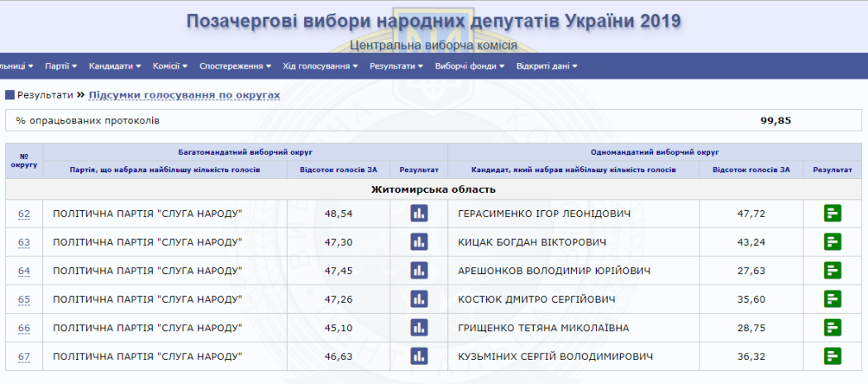Open green results icon for Грищенко Тетяна
This screenshot has height=384, width=868.
click(x=832, y=328)
